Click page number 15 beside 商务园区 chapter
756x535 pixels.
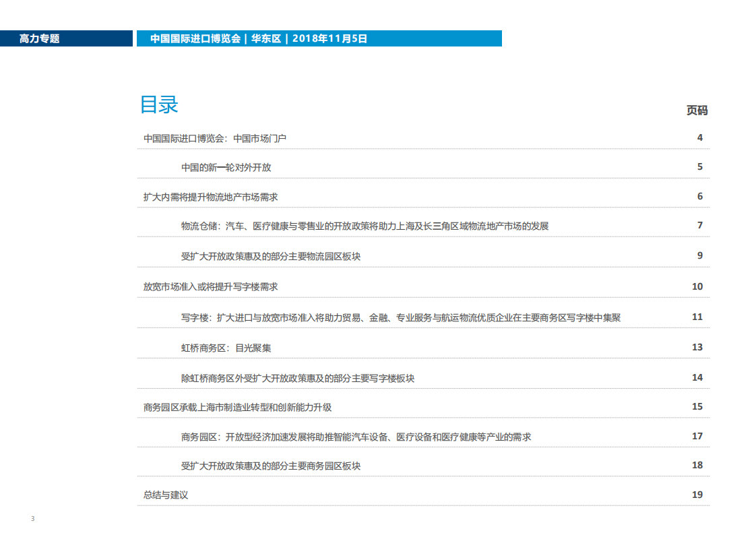(x=697, y=405)
